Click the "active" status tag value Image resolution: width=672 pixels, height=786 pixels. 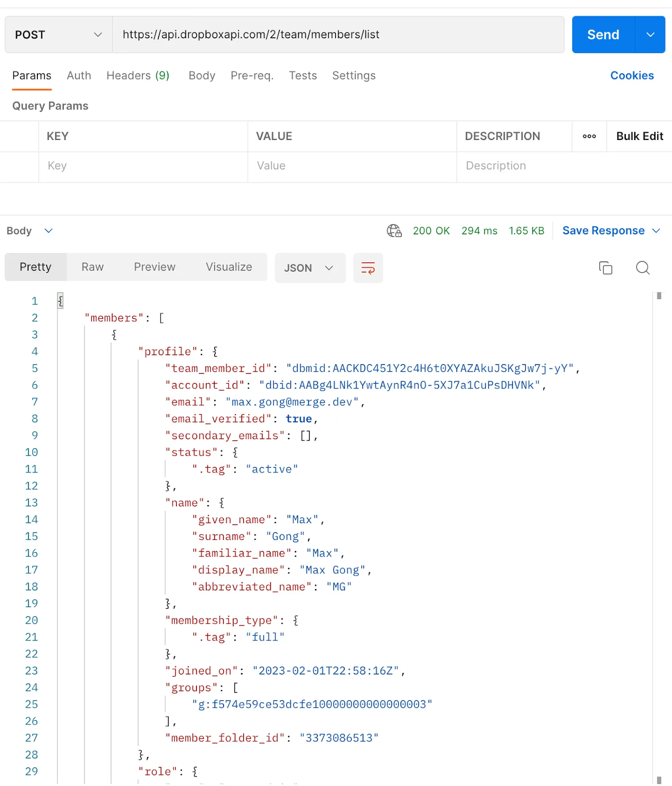click(272, 469)
